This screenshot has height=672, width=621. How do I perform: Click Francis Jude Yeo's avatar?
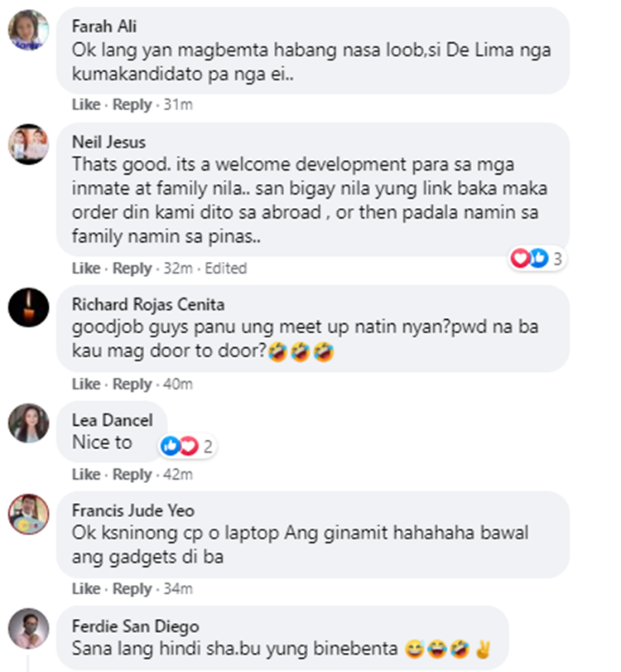point(29,514)
